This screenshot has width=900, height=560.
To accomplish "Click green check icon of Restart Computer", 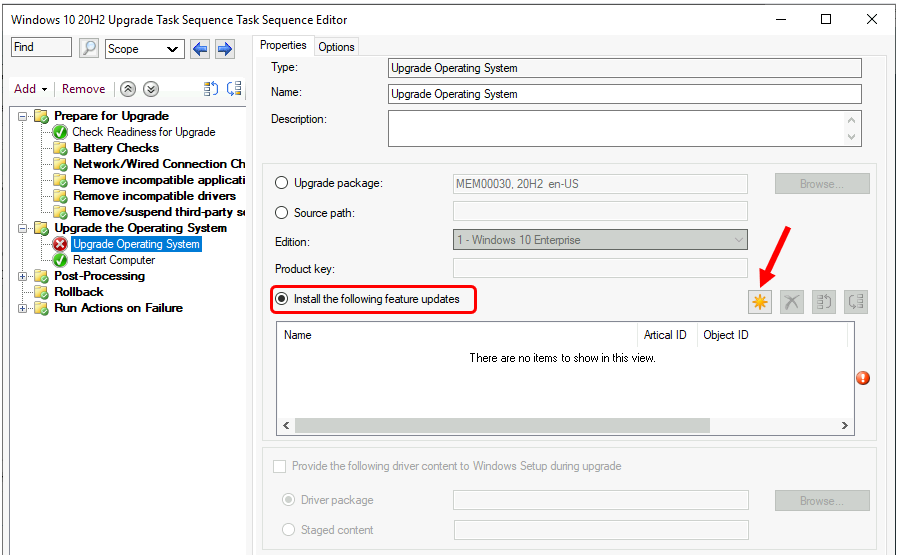I will 60,260.
